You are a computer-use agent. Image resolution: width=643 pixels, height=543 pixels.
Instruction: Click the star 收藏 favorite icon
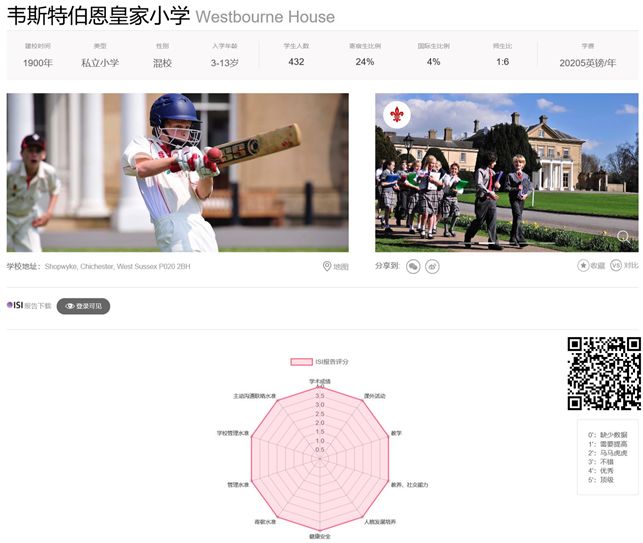583,265
